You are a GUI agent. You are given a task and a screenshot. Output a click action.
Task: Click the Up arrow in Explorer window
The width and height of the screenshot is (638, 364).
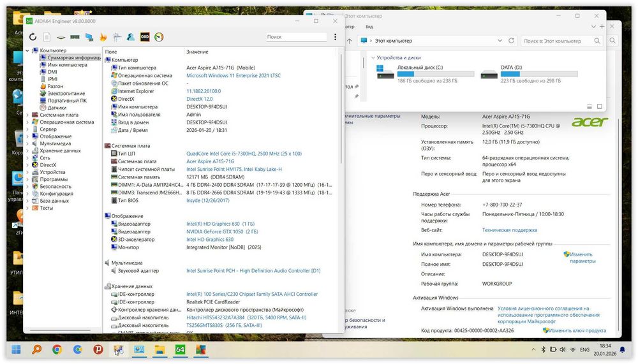click(349, 41)
